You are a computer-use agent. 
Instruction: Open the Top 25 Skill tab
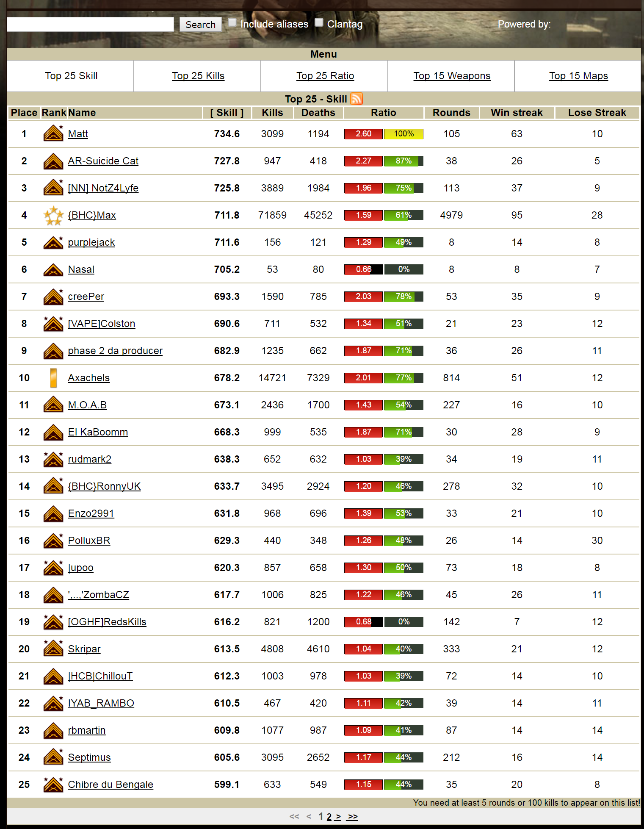pos(71,76)
